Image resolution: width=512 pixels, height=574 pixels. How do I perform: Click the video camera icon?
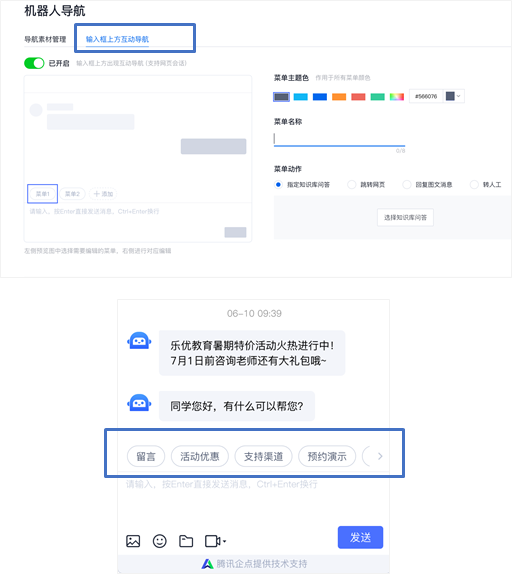[x=213, y=541]
